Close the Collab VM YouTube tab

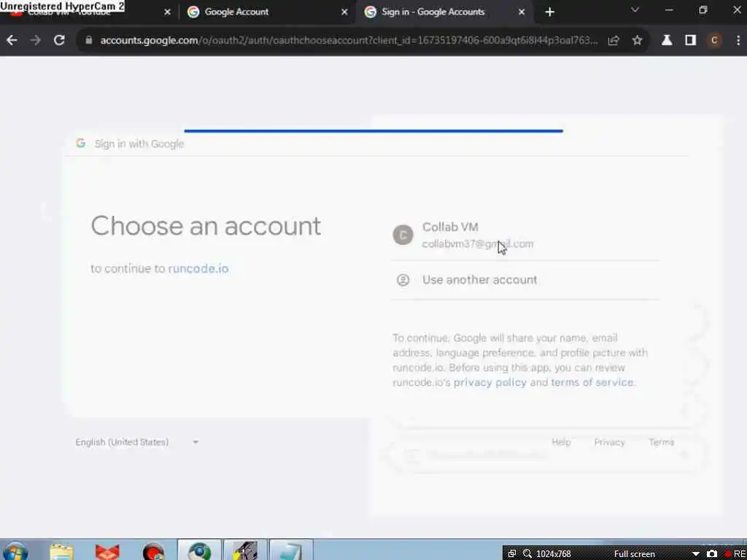click(x=167, y=12)
